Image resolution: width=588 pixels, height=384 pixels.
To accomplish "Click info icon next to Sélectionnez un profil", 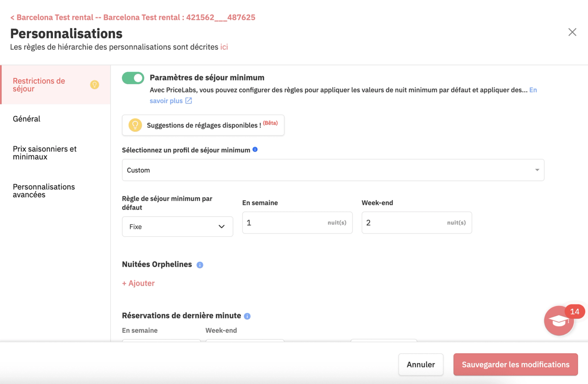I will (255, 149).
